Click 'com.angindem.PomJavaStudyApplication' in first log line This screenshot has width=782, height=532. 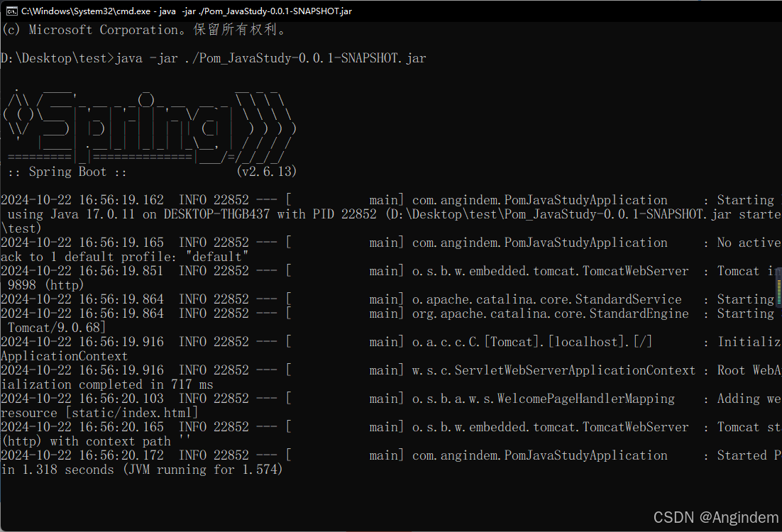click(x=539, y=200)
